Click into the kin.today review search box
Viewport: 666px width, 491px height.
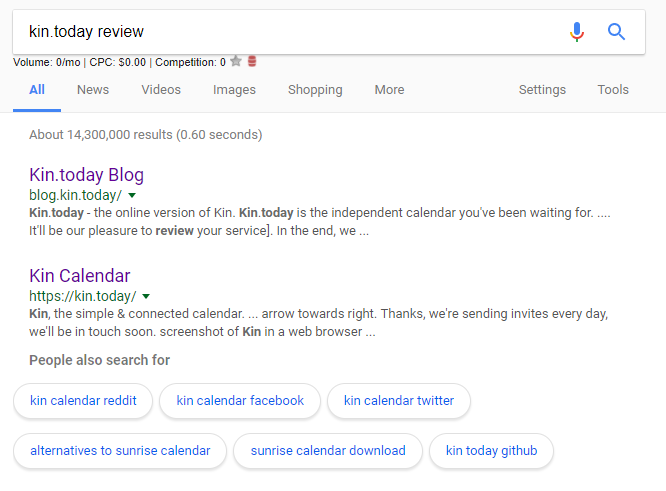click(x=293, y=32)
